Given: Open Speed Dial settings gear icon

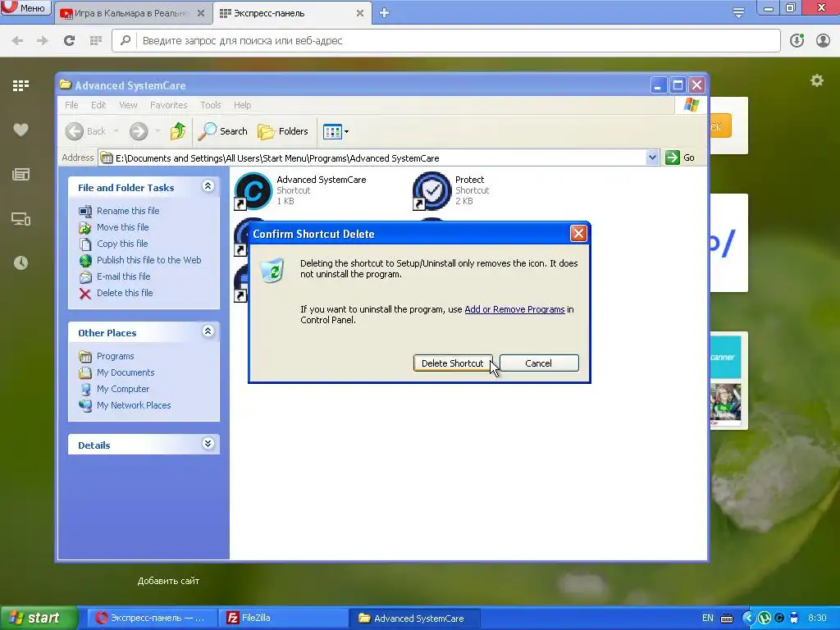Looking at the screenshot, I should point(816,81).
